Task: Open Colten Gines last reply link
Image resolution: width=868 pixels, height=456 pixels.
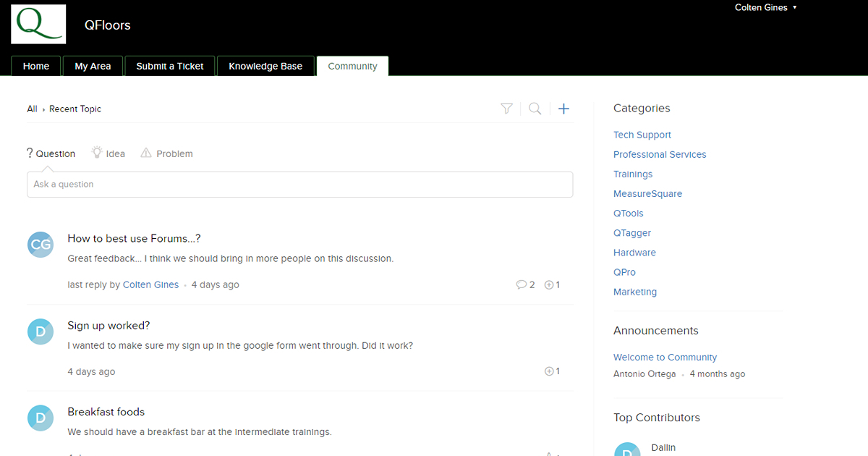Action: (x=150, y=284)
